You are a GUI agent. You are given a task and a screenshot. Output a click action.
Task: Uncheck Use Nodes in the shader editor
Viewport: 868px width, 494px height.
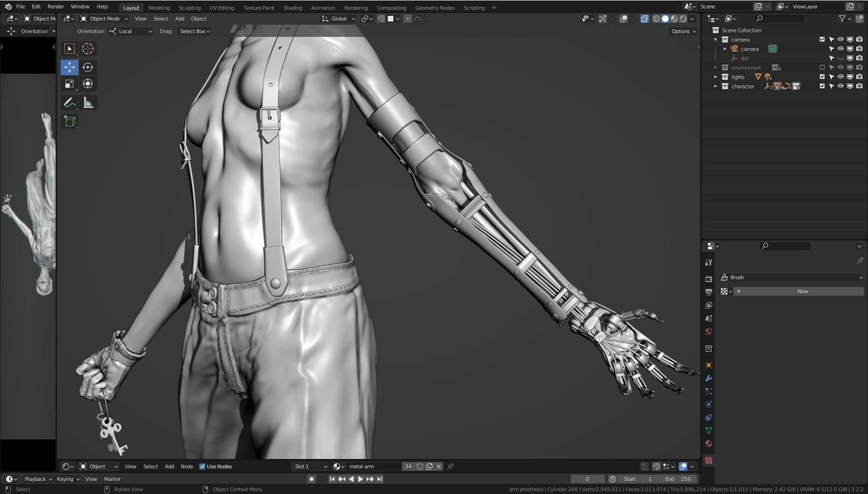pyautogui.click(x=202, y=466)
